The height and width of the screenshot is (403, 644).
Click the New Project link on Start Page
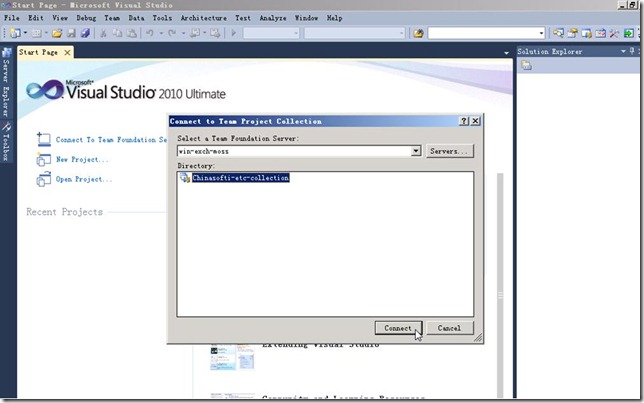point(82,159)
